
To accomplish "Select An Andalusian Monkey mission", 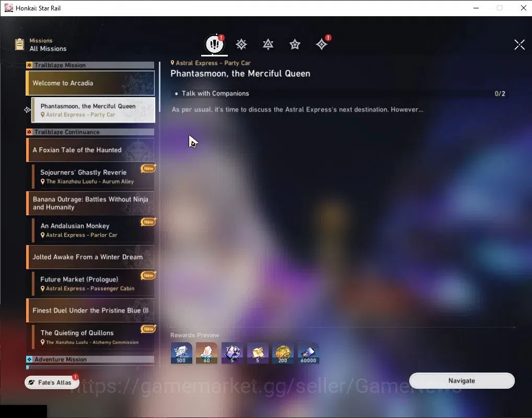I will click(94, 230).
